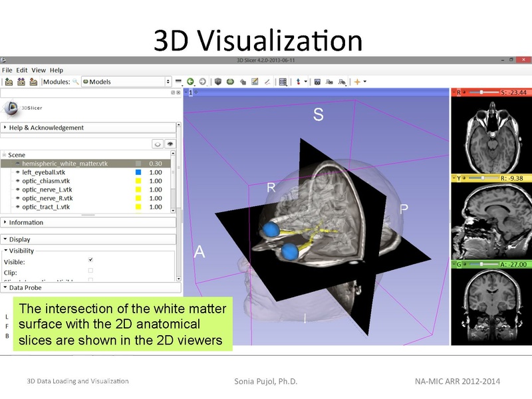The width and height of the screenshot is (532, 399).
Task: Collapse the Data Probe section
Action: (x=90, y=288)
